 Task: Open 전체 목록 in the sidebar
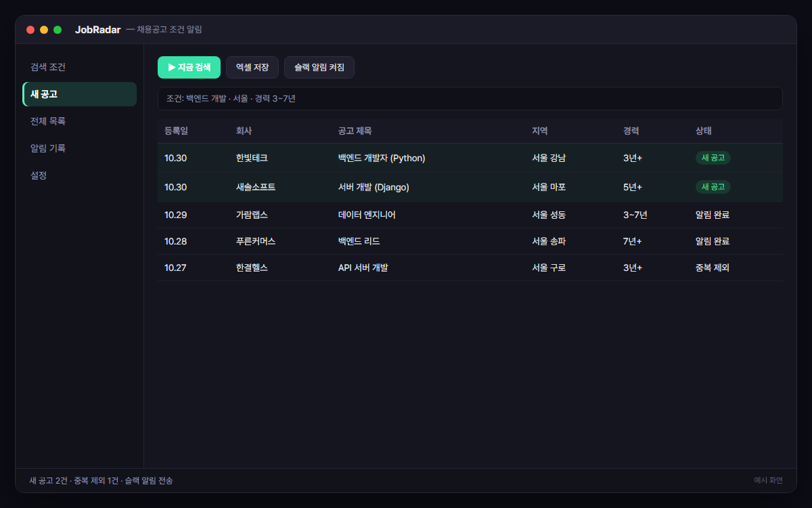click(79, 121)
